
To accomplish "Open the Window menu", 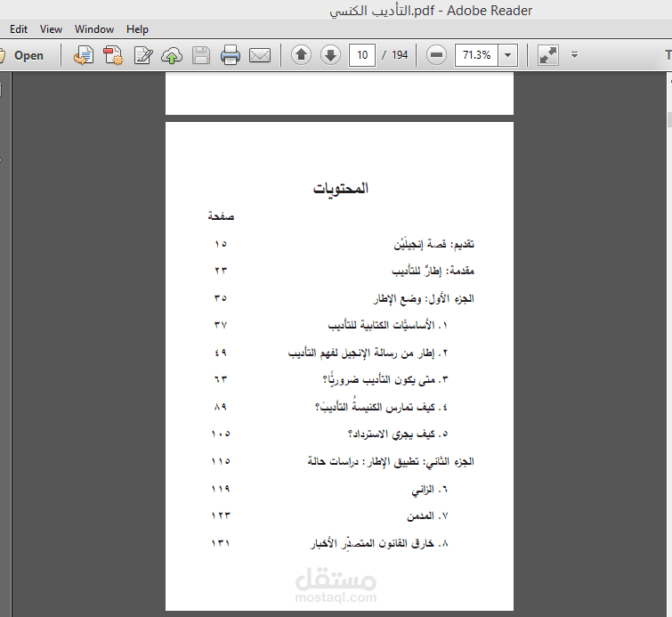I will [94, 29].
